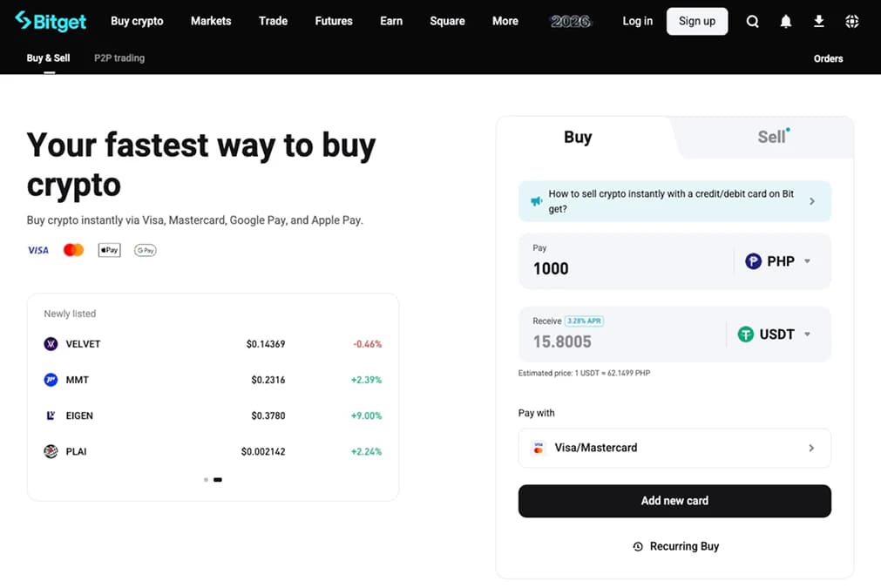Click the PHP currency icon

(x=753, y=261)
